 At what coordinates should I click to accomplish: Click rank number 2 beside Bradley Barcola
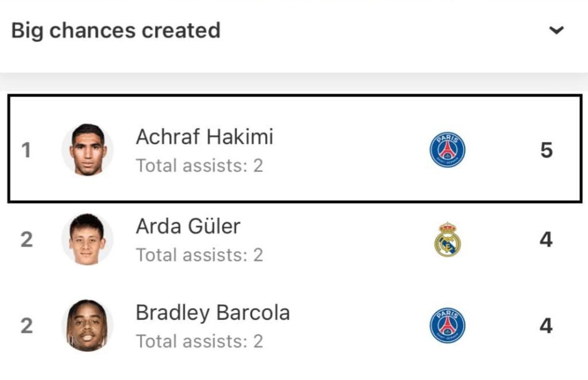26,325
